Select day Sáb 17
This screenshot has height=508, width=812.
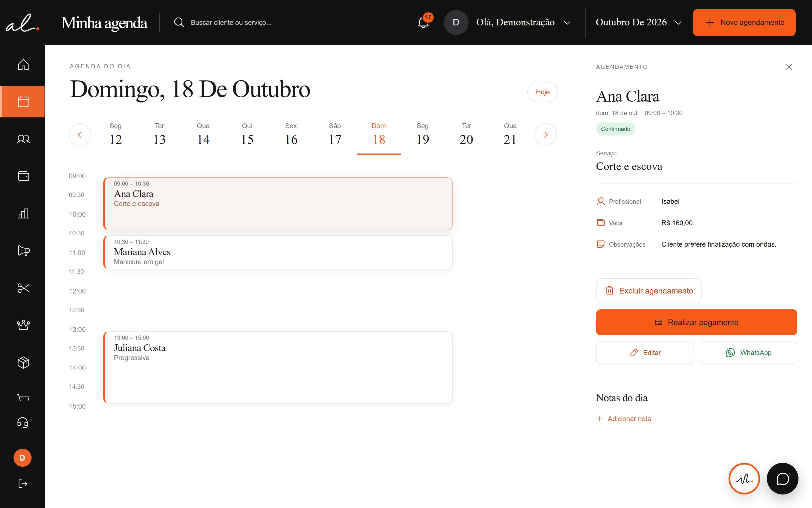tap(335, 134)
